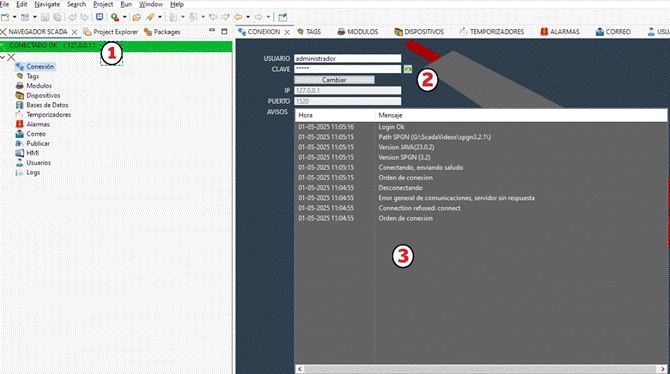Click the green reveal-password icon beside CLAVE
This screenshot has height=374, width=670.
point(408,69)
